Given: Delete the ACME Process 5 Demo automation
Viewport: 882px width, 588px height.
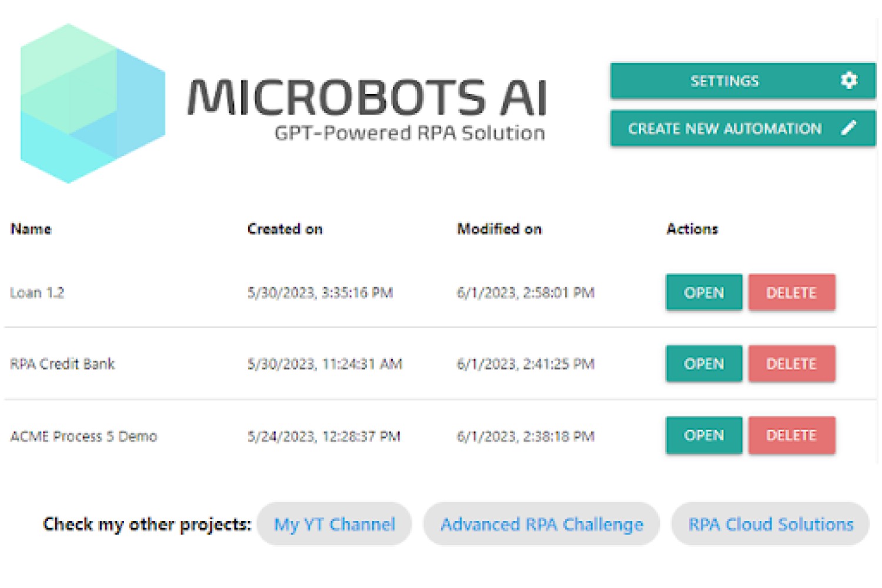Looking at the screenshot, I should pos(791,436).
